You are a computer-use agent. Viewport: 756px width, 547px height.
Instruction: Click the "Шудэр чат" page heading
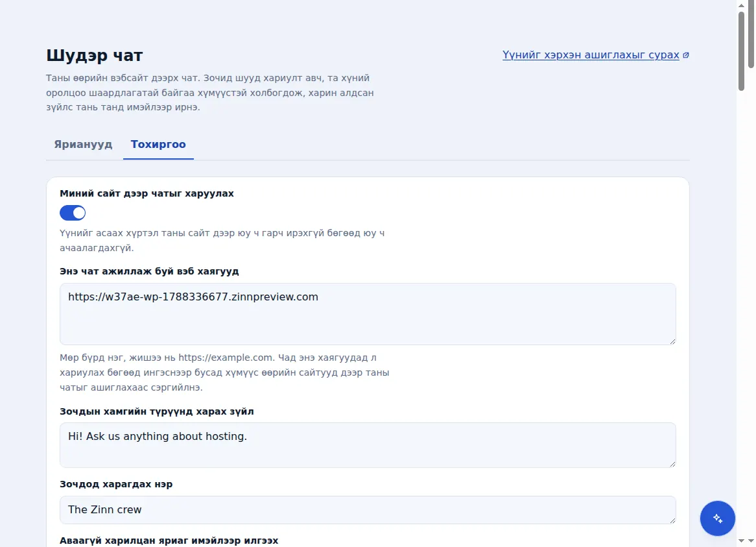click(x=95, y=55)
